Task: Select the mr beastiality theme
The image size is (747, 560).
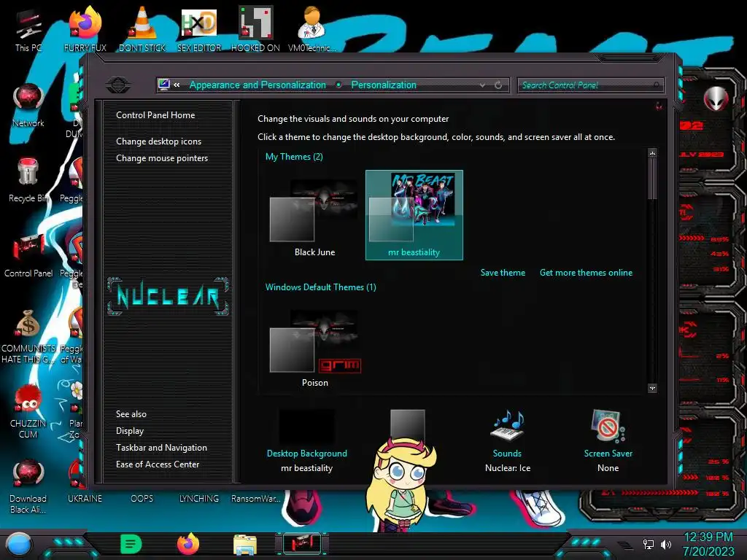Action: (x=414, y=215)
